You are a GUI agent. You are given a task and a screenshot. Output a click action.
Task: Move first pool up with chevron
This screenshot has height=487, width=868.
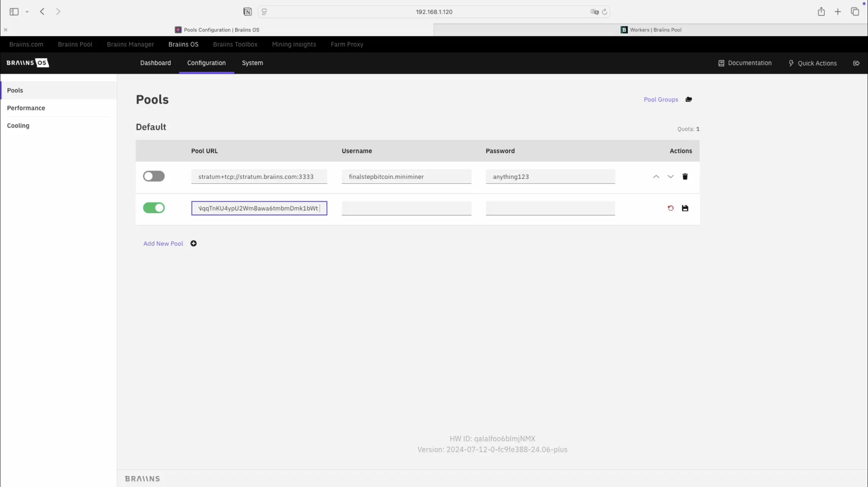[656, 177]
